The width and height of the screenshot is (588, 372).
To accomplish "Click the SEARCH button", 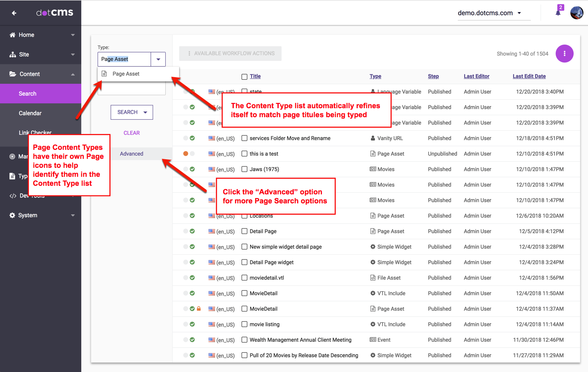I will (x=127, y=112).
